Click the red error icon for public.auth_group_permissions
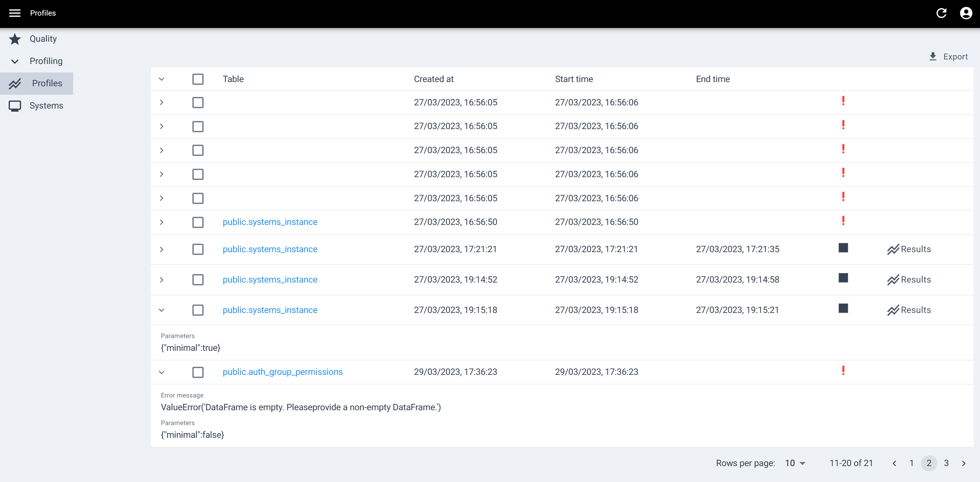 point(843,371)
